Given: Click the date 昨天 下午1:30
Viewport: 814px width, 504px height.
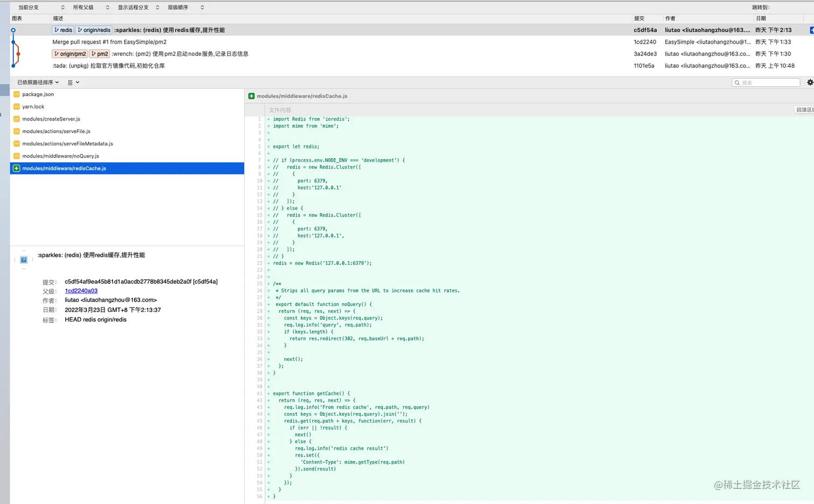Looking at the screenshot, I should (x=773, y=54).
